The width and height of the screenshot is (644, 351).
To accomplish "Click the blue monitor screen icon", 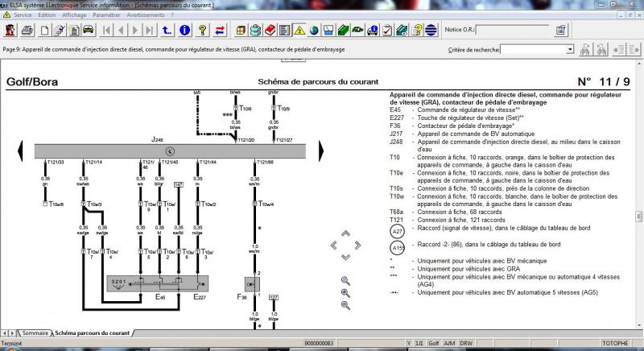I will (328, 31).
